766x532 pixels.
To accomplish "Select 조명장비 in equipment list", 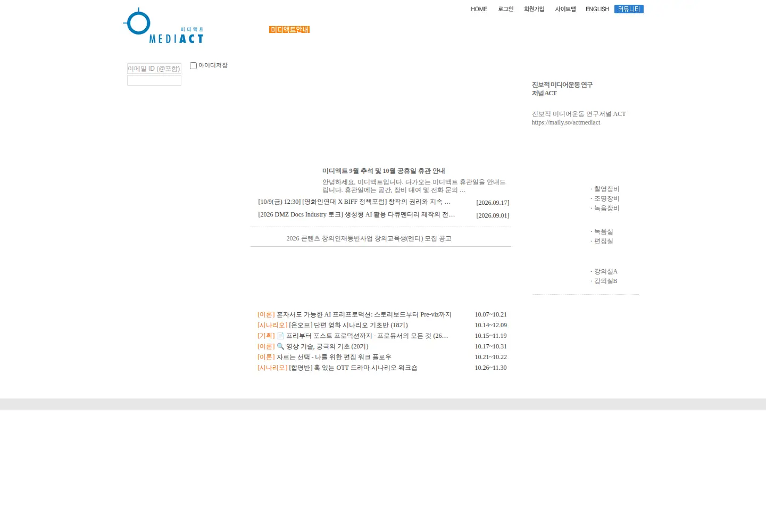I will [607, 198].
